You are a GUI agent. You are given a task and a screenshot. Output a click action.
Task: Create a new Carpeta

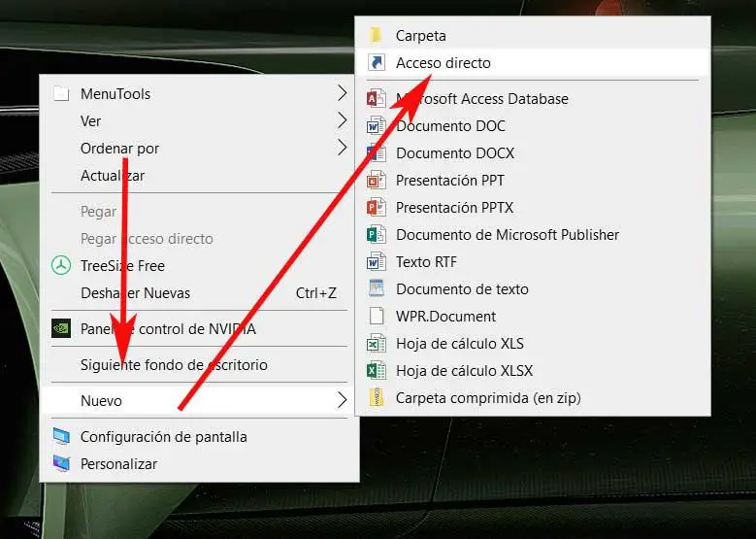point(533,35)
